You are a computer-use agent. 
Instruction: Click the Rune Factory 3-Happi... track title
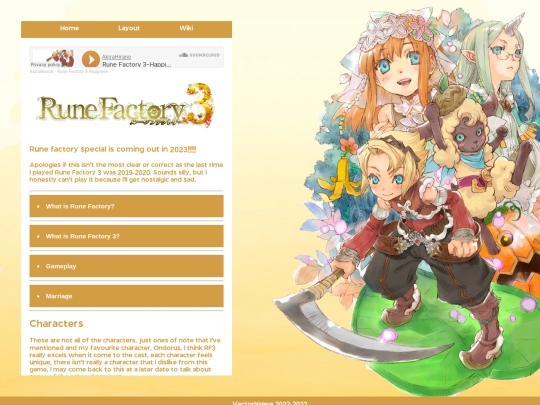point(137,64)
